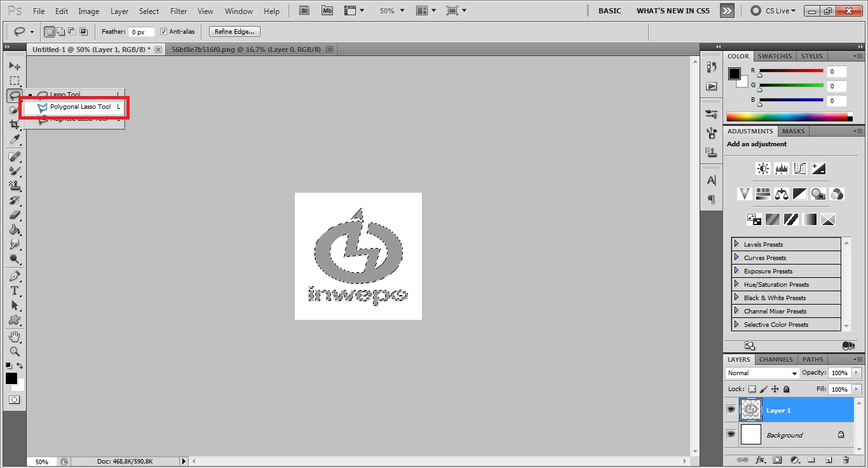Image resolution: width=868 pixels, height=468 pixels.
Task: Open the layer blend mode Normal dropdown
Action: [x=762, y=373]
